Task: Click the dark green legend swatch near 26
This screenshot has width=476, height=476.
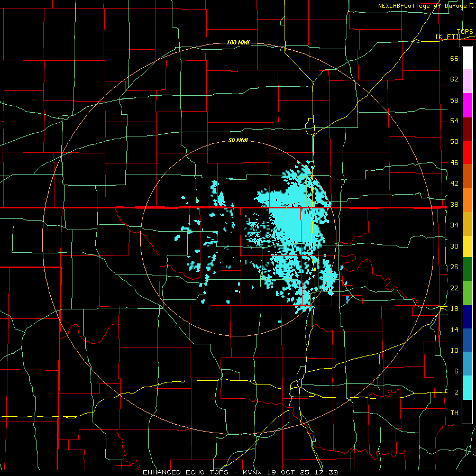Action: point(467,269)
